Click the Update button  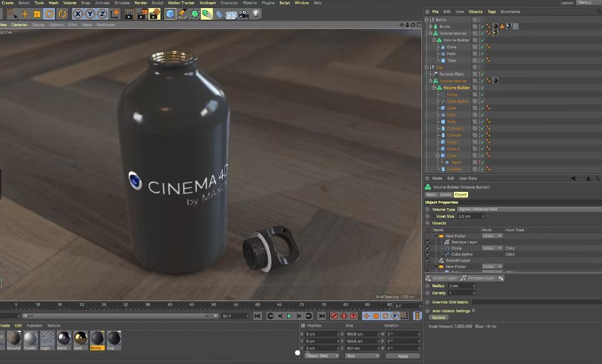pyautogui.click(x=439, y=317)
